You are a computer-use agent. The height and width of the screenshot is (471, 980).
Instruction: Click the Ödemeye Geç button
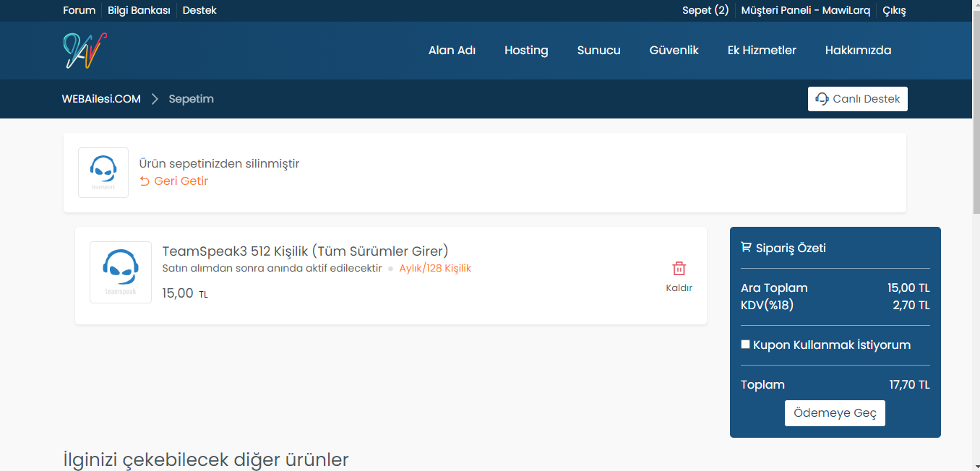pos(835,413)
